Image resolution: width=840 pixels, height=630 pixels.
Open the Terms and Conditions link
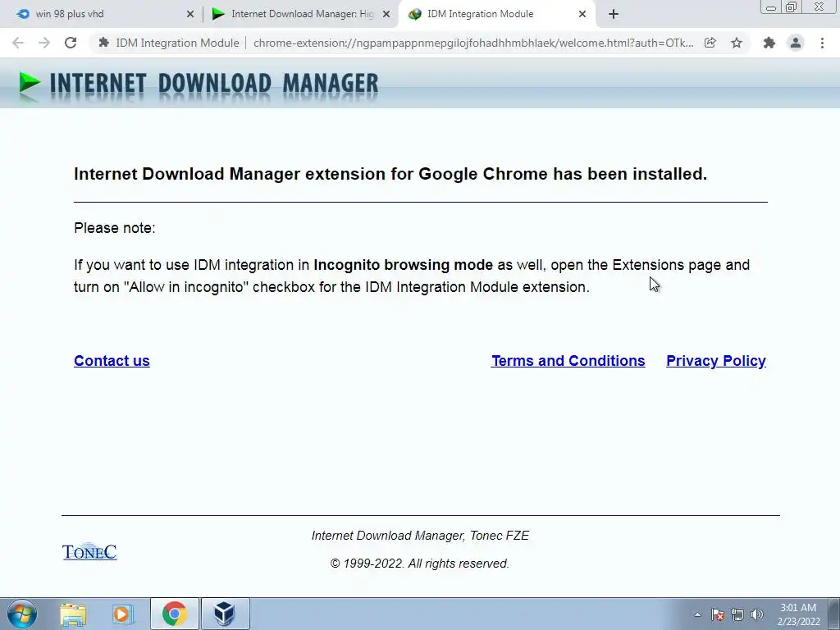pos(568,361)
